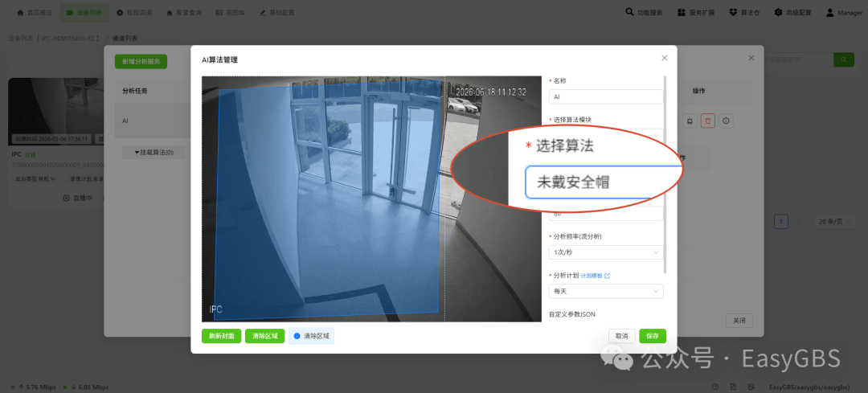Open the 视图库 tab
The image size is (868, 393).
pyautogui.click(x=230, y=12)
